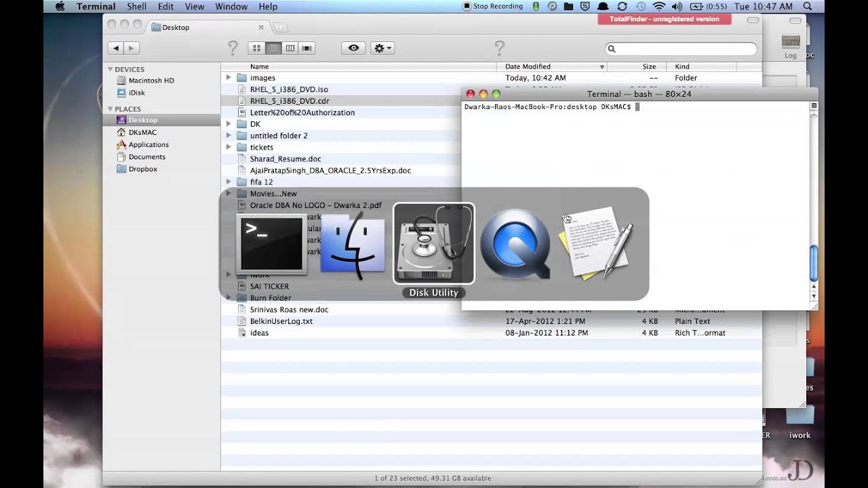
Task: Select Terminal icon in app switcher
Action: click(x=271, y=243)
